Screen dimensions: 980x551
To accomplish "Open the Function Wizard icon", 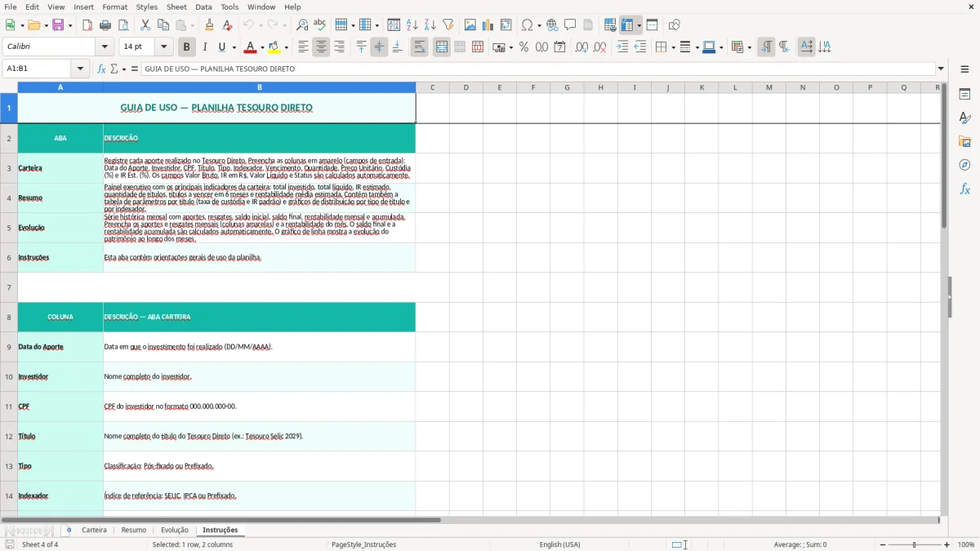I will pyautogui.click(x=102, y=69).
